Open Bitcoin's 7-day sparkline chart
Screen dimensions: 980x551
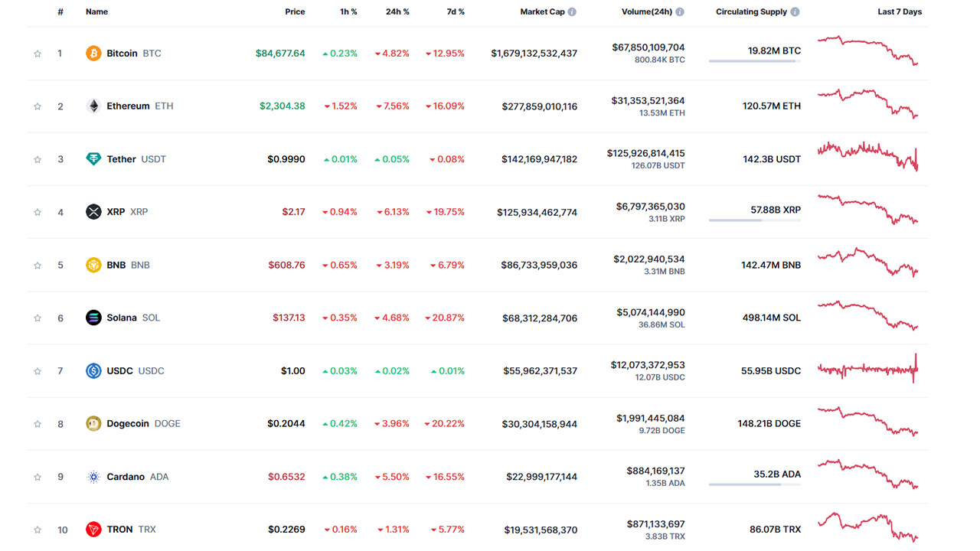(x=867, y=51)
